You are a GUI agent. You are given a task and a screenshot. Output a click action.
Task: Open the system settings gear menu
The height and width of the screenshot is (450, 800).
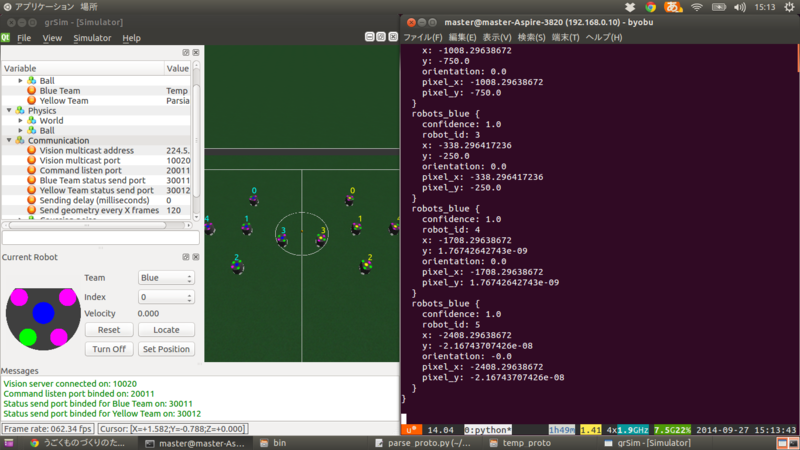tap(789, 7)
